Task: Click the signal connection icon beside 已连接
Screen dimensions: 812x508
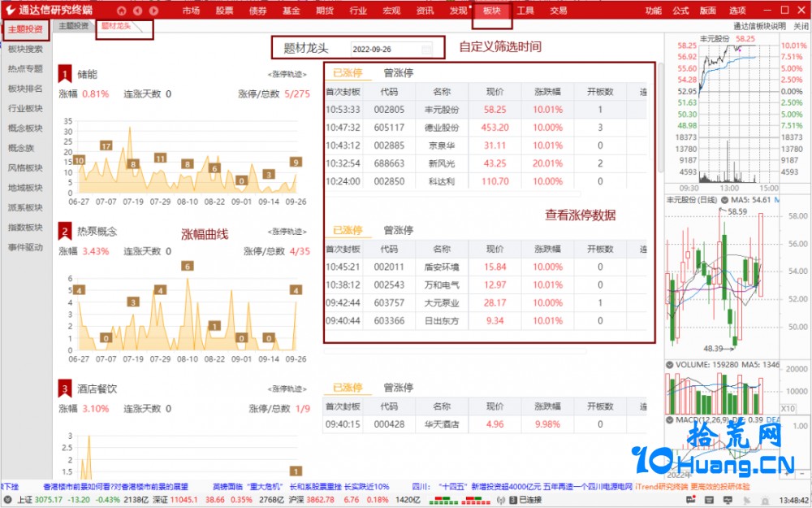Action: [x=501, y=500]
